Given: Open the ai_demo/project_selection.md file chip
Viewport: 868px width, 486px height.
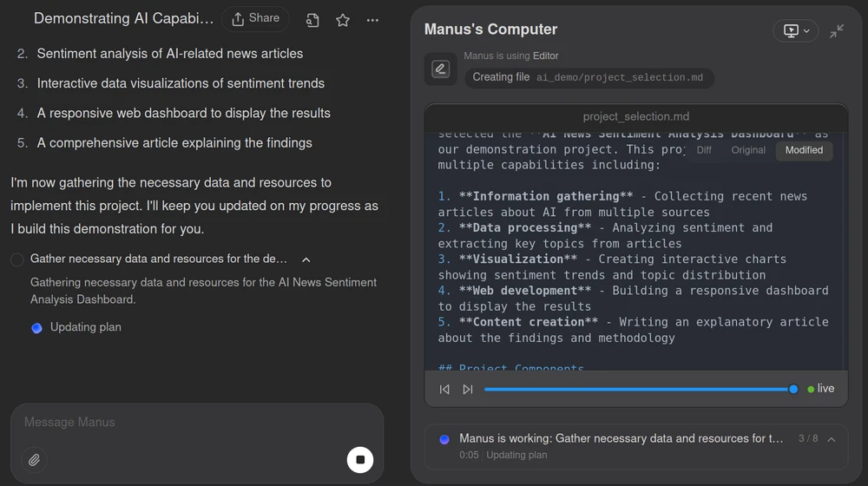Looking at the screenshot, I should pyautogui.click(x=589, y=77).
